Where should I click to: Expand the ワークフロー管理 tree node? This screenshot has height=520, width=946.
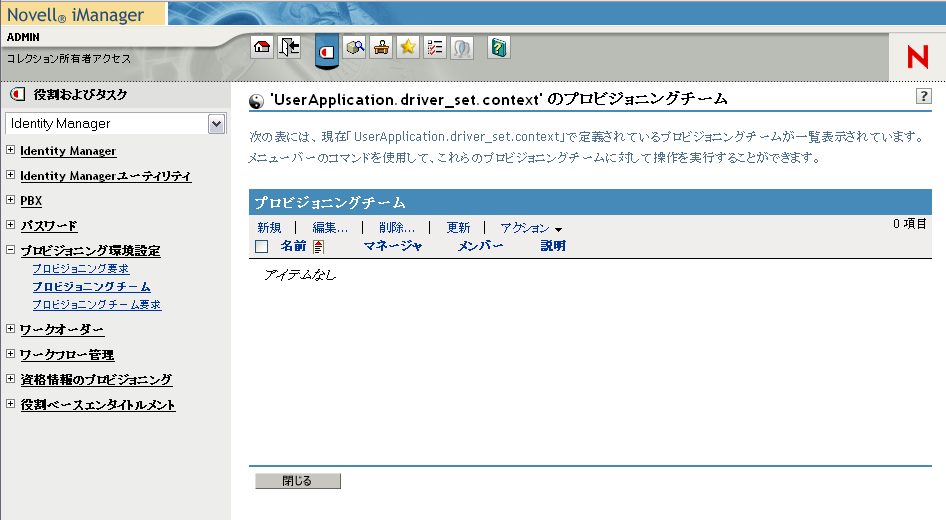(x=10, y=354)
